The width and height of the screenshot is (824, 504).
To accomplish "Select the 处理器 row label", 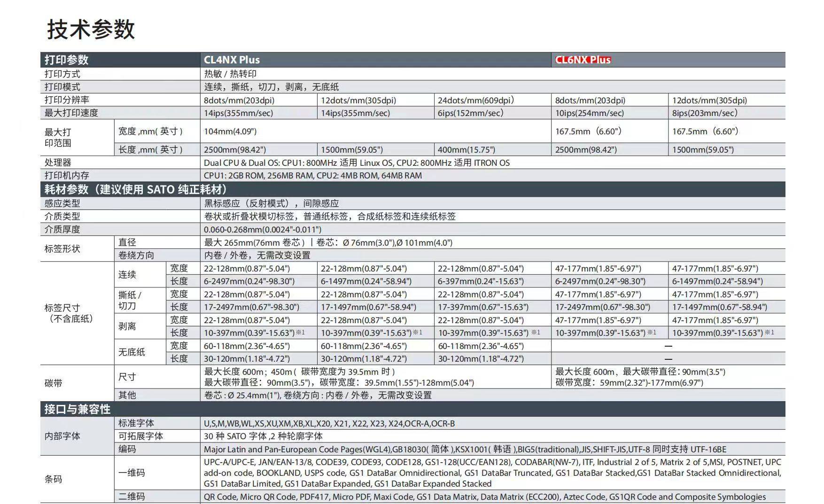I will (x=58, y=163).
